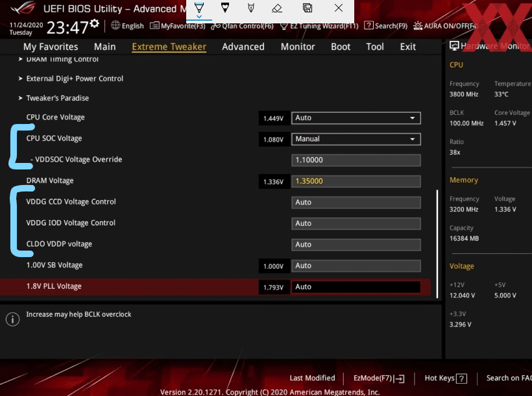Click the info icon beside help text
This screenshot has width=532, height=396.
click(x=12, y=319)
